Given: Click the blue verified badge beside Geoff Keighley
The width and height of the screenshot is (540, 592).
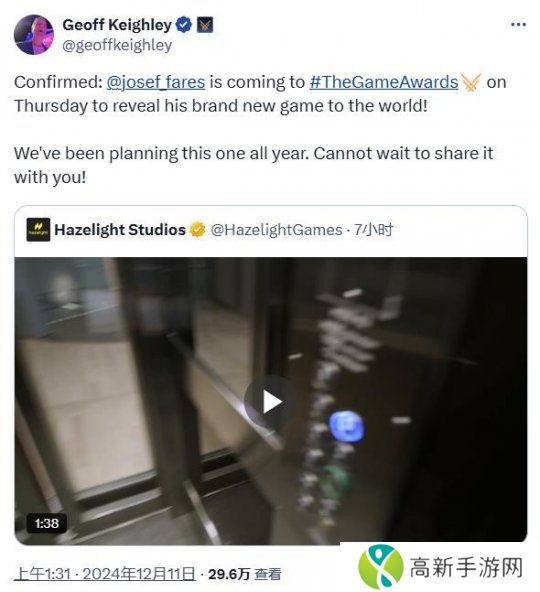Looking at the screenshot, I should click(184, 25).
